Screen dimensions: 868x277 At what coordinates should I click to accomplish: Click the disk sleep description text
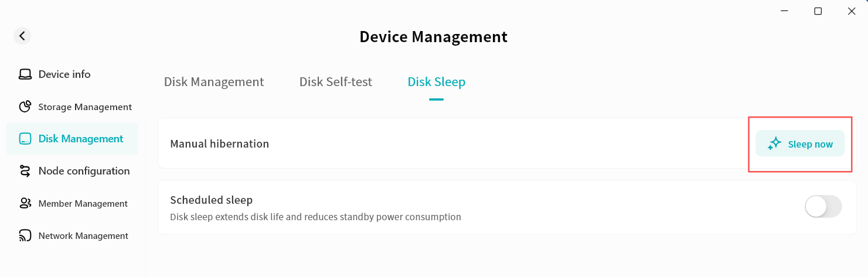click(x=315, y=217)
